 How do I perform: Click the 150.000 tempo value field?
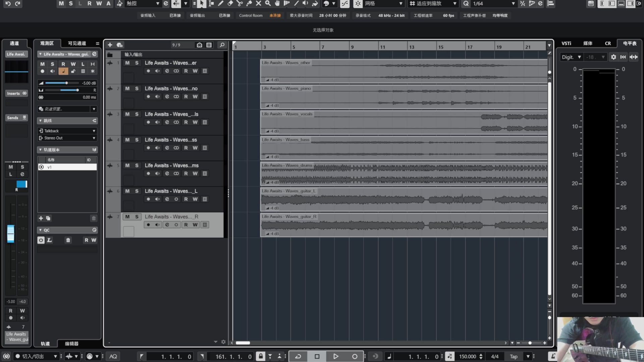click(468, 357)
